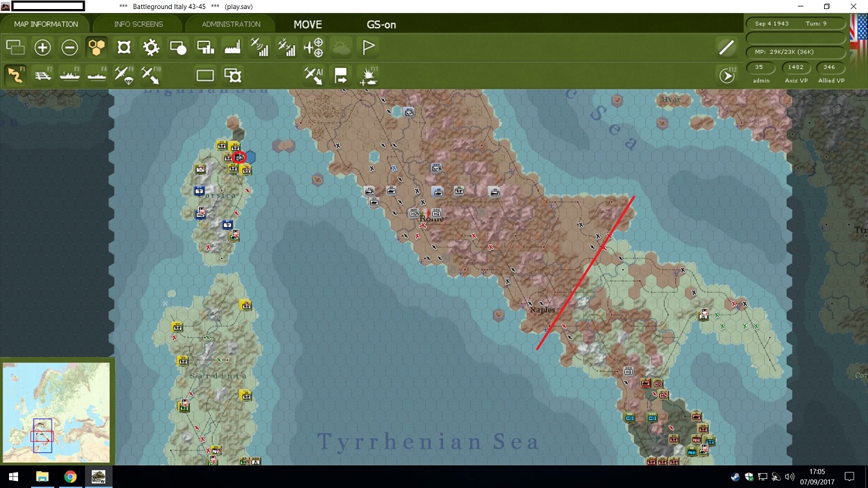Zoom in the map with plus icon

[x=43, y=47]
